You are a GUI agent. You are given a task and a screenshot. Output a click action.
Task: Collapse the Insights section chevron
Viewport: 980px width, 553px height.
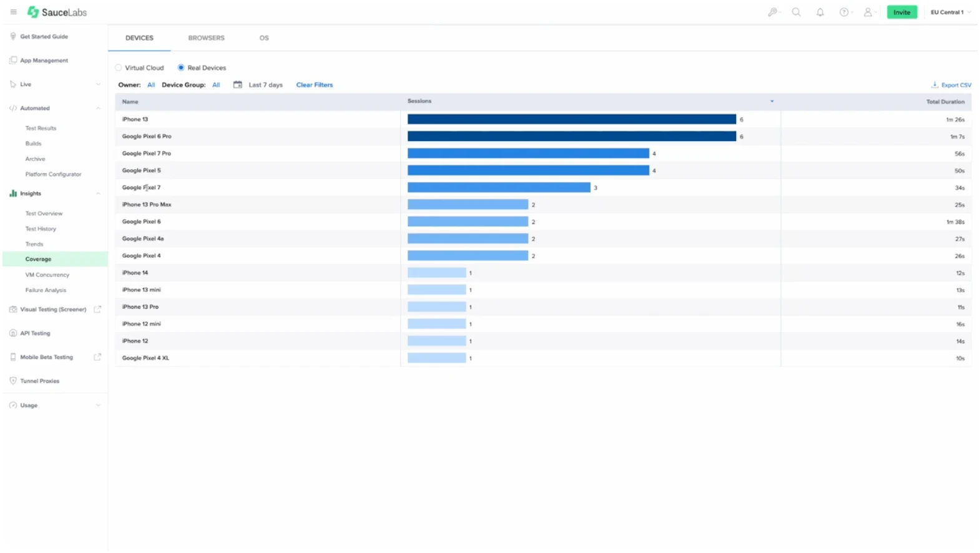click(x=98, y=193)
